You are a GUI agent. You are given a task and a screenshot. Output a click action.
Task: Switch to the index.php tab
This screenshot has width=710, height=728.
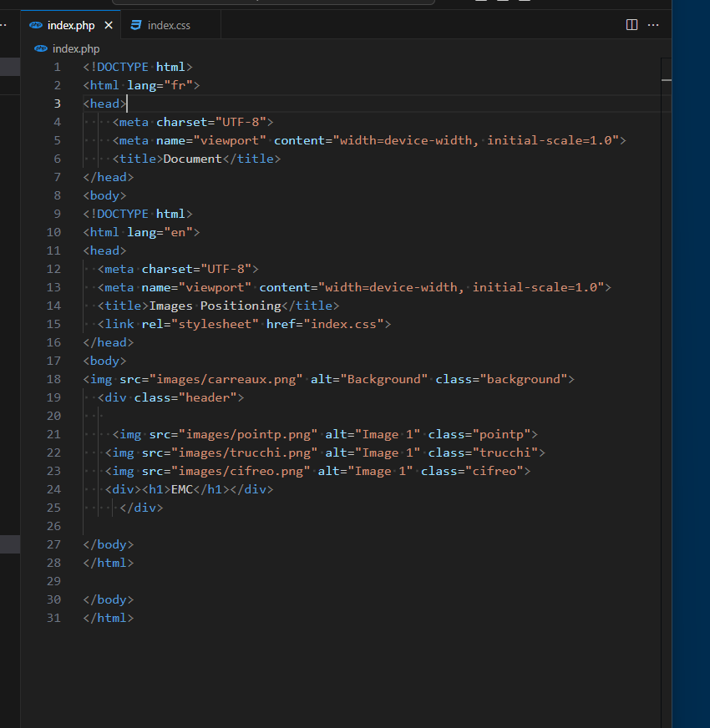pyautogui.click(x=71, y=25)
